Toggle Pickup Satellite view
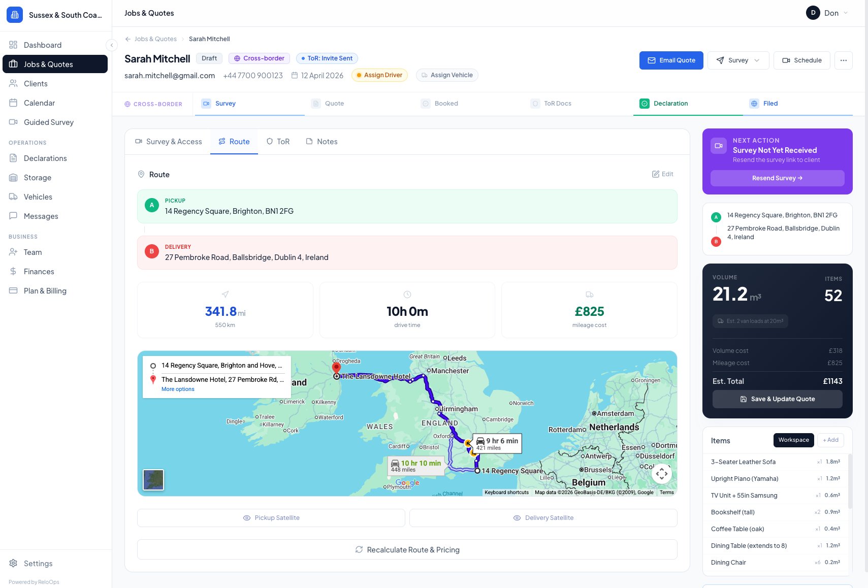 click(x=271, y=517)
